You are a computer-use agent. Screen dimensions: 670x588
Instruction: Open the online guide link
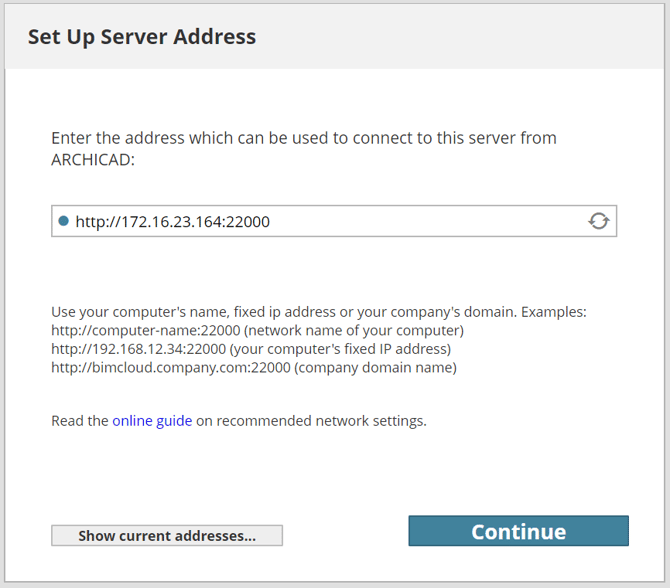[152, 421]
